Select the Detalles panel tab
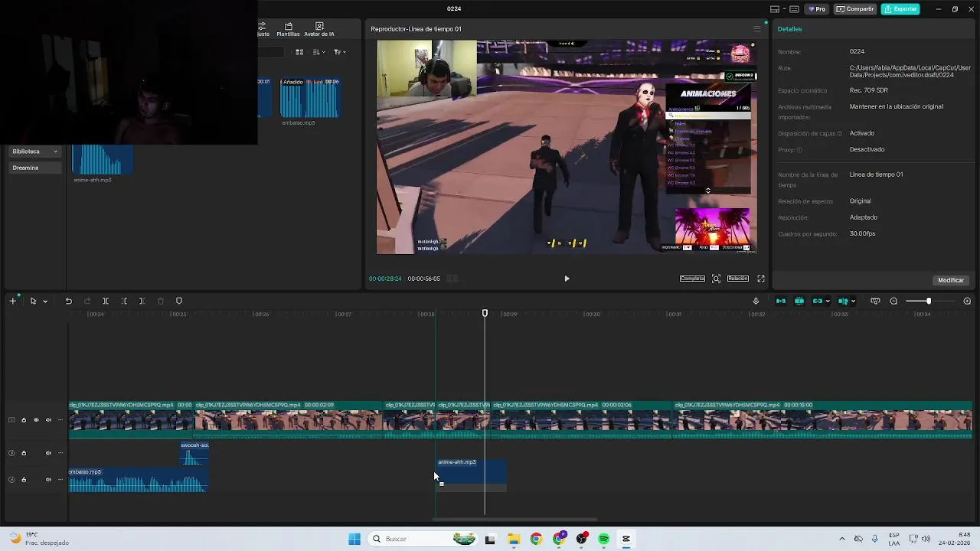980x551 pixels. click(x=790, y=29)
